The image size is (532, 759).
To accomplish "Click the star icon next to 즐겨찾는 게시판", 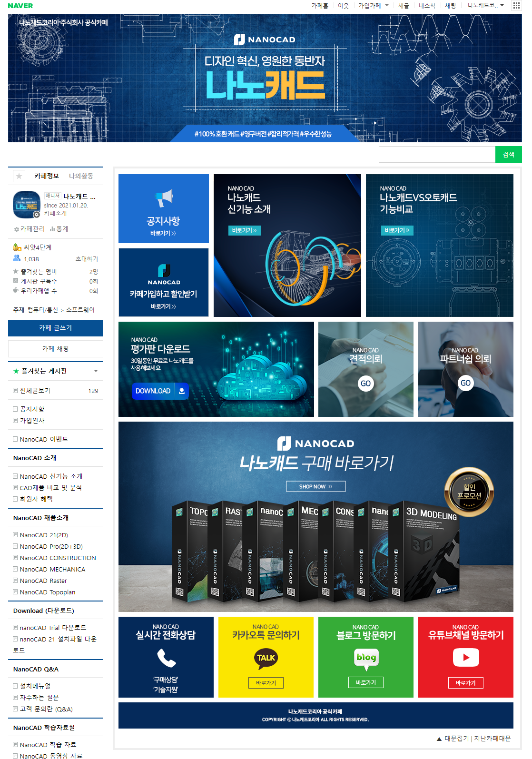I will coord(16,371).
